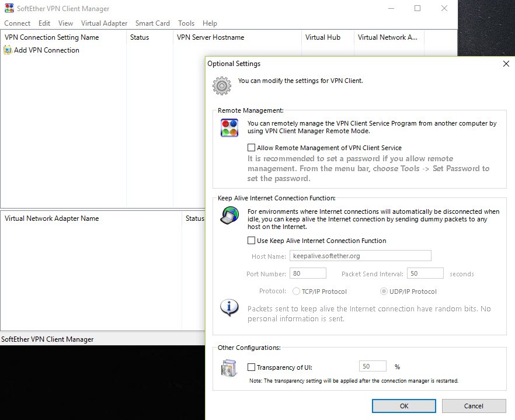Click the Add VPN Connection icon
Screen dimensions: 515x420
(x=8, y=50)
